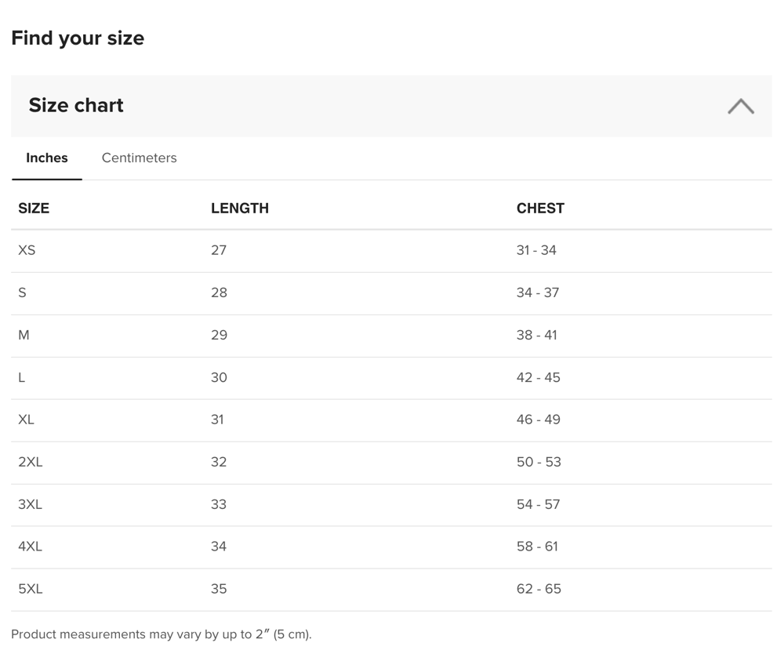Select the XS size row label
This screenshot has height=672, width=784.
coord(27,250)
